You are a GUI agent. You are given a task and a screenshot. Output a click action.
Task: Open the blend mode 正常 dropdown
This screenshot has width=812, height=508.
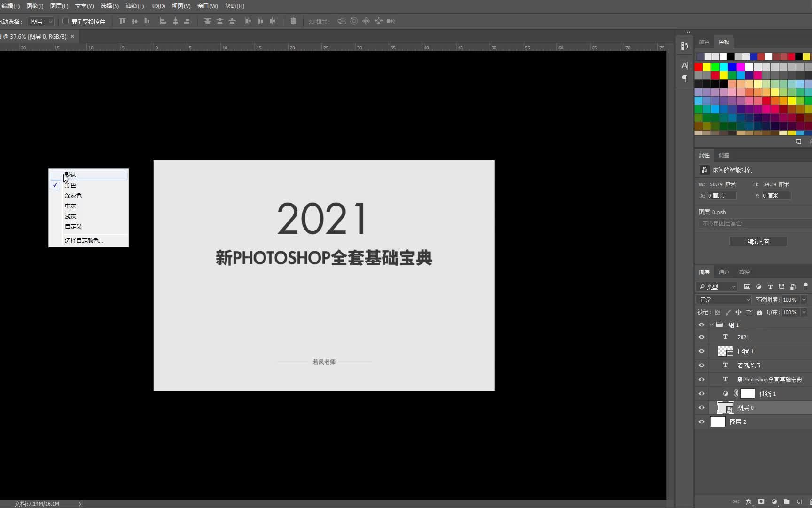point(724,300)
